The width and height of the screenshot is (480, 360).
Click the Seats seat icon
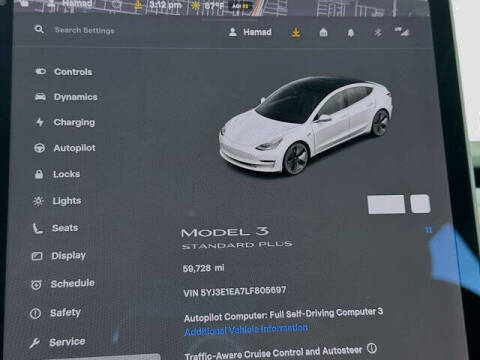tap(37, 228)
